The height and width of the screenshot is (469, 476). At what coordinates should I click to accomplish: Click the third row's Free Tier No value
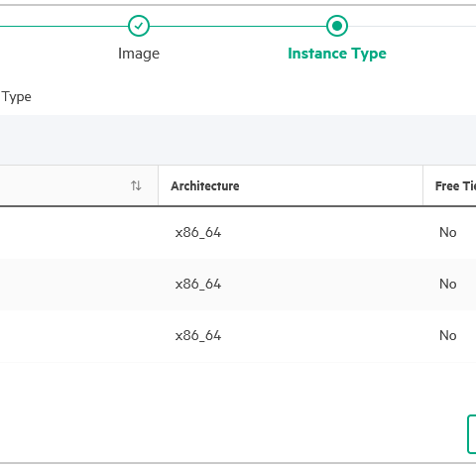(448, 336)
